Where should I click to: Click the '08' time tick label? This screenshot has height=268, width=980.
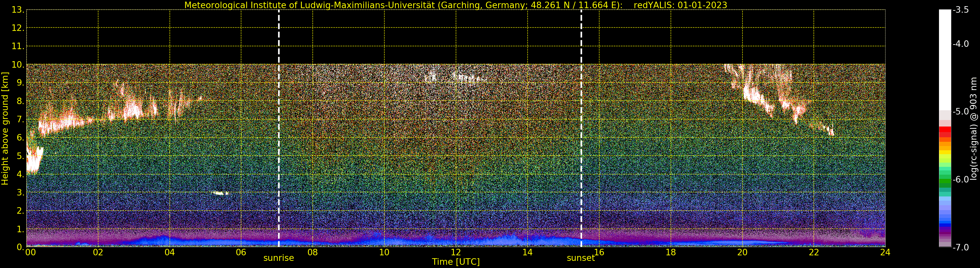(x=313, y=252)
